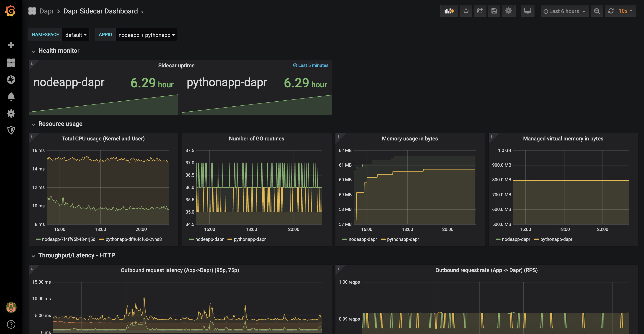Image resolution: width=644 pixels, height=334 pixels.
Task: Star this dashboard as favorite
Action: pyautogui.click(x=466, y=11)
